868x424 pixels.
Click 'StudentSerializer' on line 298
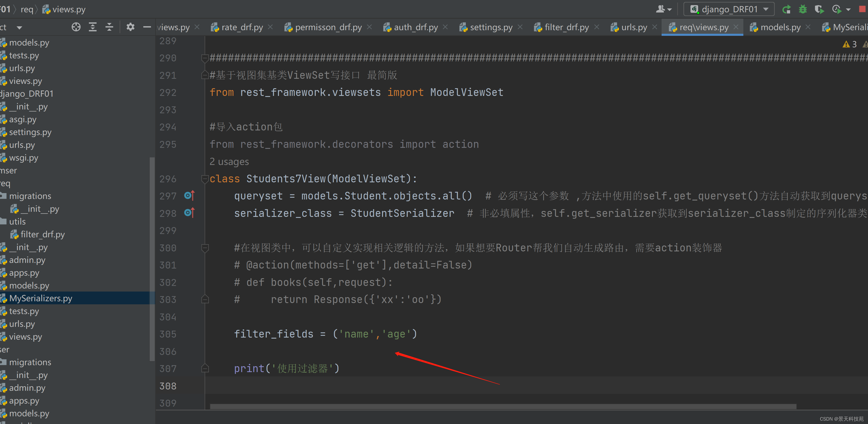tap(402, 213)
